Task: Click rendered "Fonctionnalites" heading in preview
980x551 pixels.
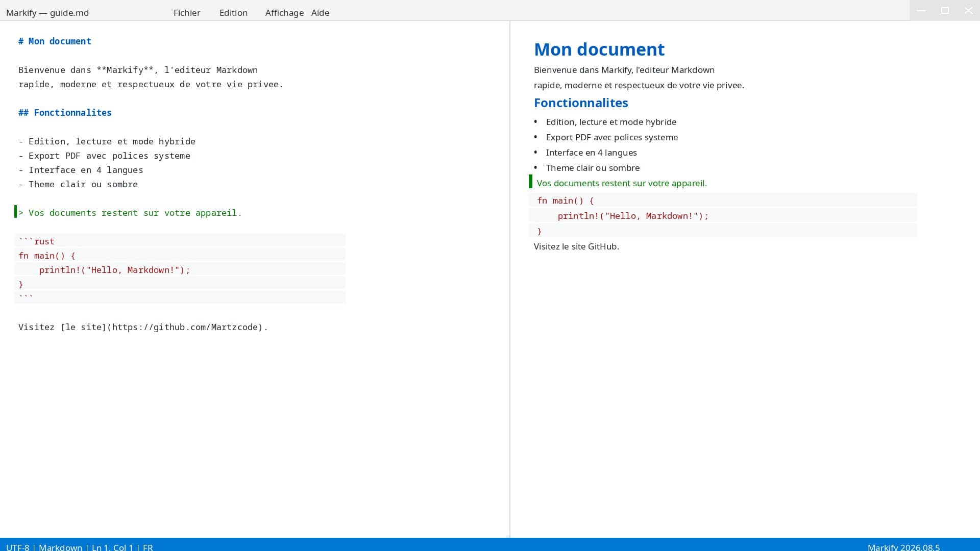Action: coord(581,103)
